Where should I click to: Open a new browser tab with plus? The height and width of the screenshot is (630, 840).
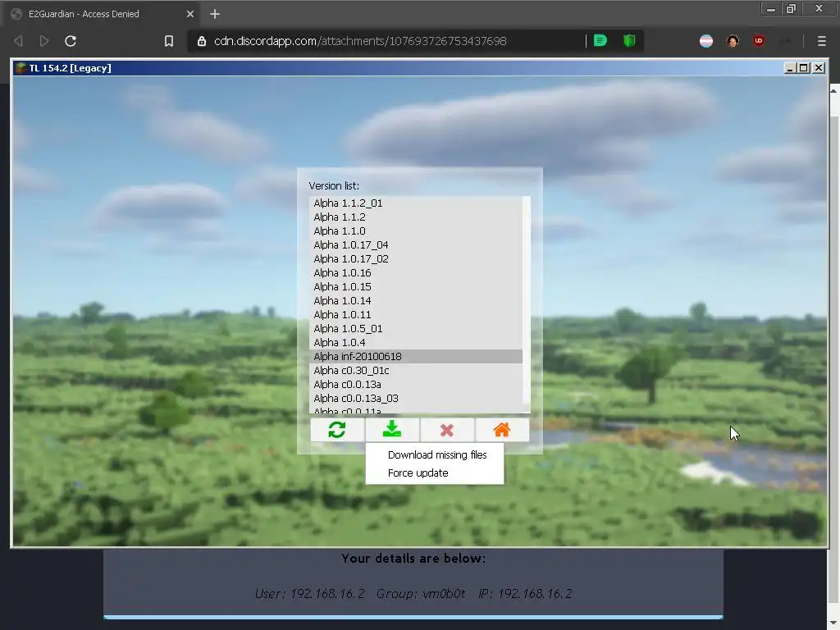click(x=215, y=14)
